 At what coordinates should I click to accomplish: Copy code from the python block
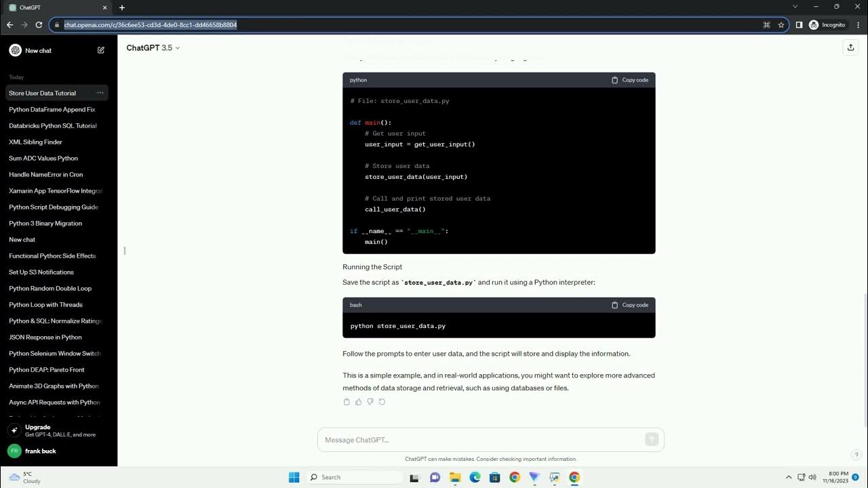point(630,80)
